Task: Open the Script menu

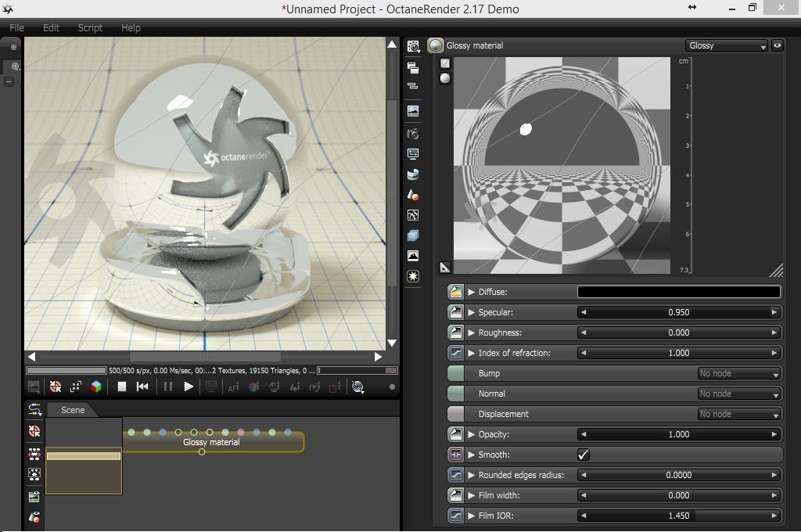Action: pyautogui.click(x=90, y=27)
